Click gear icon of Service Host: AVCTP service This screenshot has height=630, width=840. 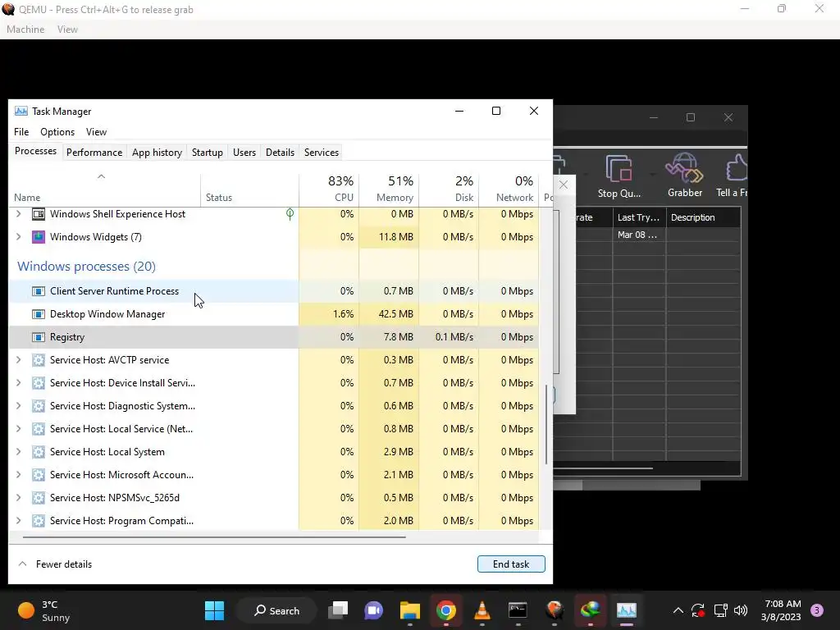[38, 360]
